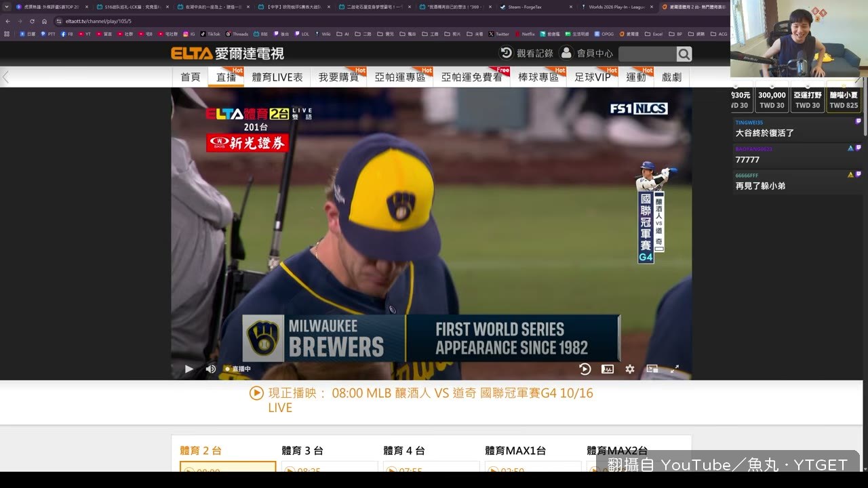Go to the ELTA 愛爾達電視 logo home
The image size is (868, 488).
tap(227, 54)
